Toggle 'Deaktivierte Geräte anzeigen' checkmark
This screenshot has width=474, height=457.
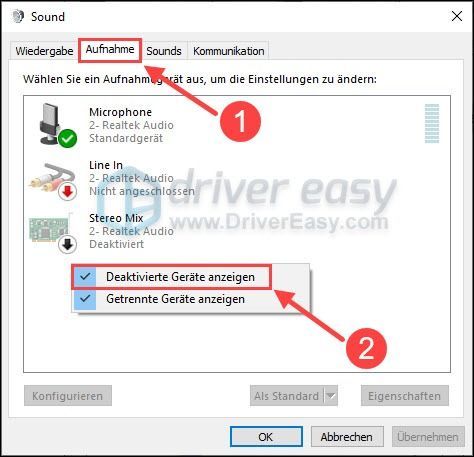[x=85, y=277]
